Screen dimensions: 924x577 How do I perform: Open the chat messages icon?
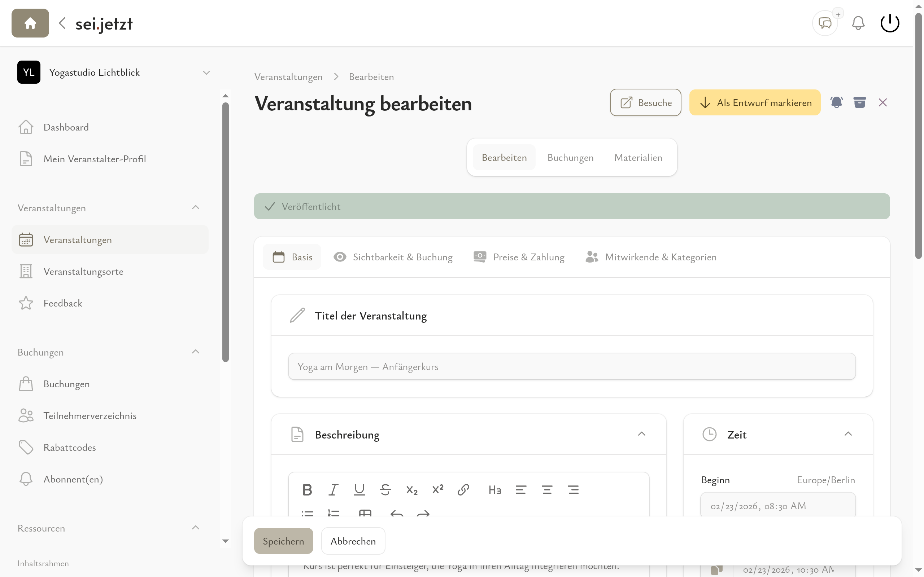point(825,23)
